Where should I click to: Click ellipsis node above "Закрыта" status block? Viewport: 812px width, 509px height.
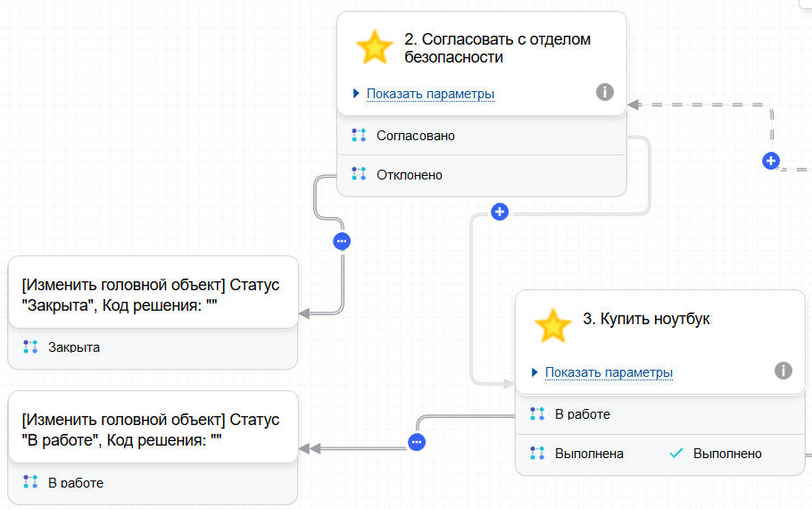pos(342,241)
